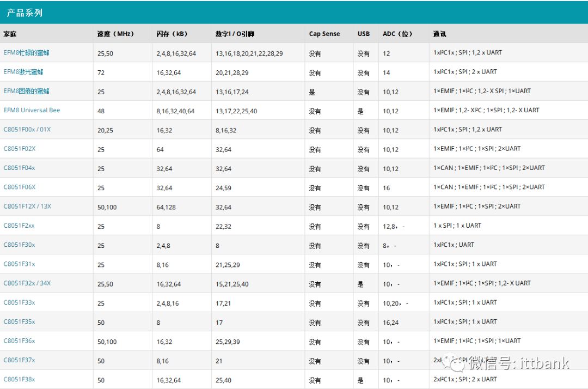Screen dimensions: 588x389
Task: Click the USB column header
Action: 363,34
